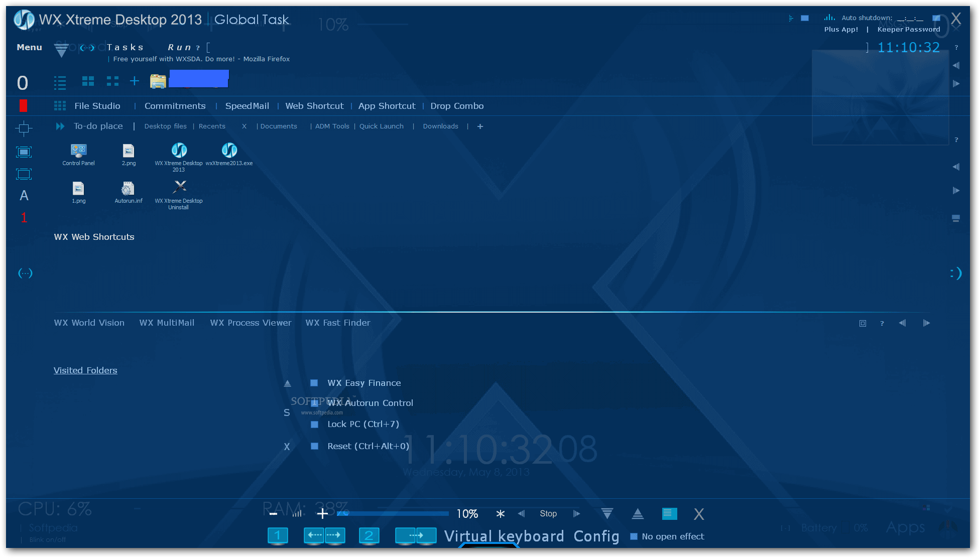
Task: Open the Virtual keyboard
Action: pos(504,536)
